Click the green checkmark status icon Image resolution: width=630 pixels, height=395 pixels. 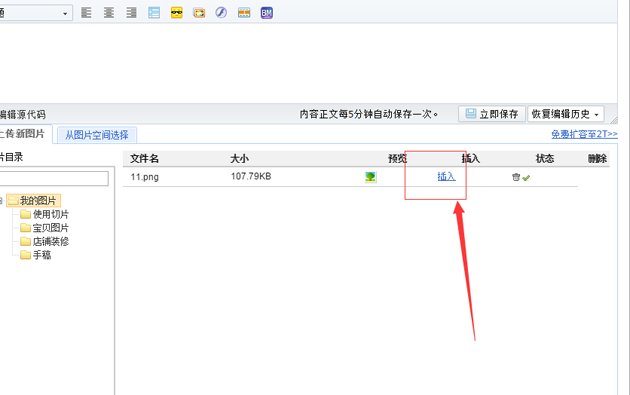pyautogui.click(x=526, y=178)
